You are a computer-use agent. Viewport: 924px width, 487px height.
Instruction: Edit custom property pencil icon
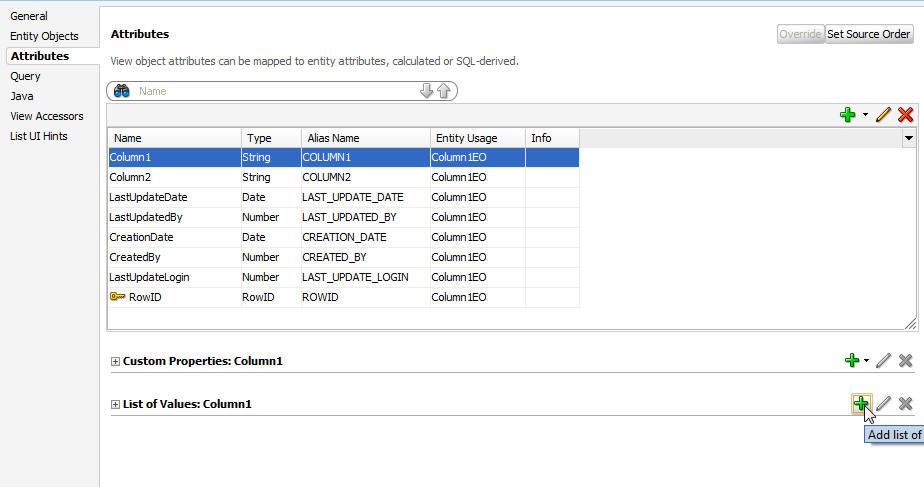(883, 360)
